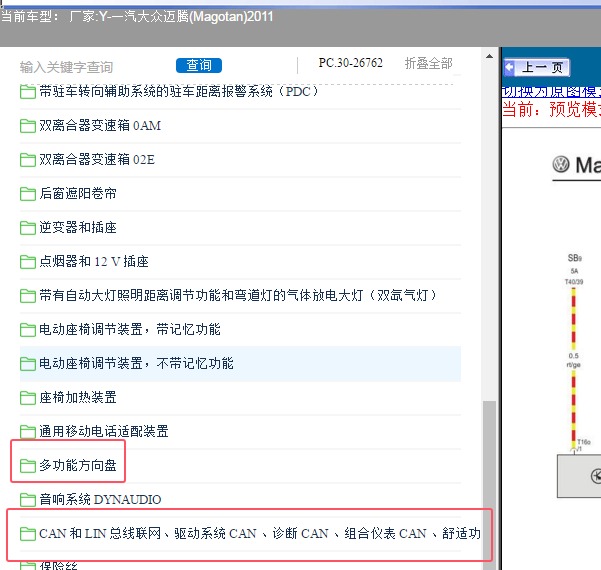This screenshot has width=601, height=570.
Task: Open folder icon for 座椅加热装置
Action: click(28, 398)
